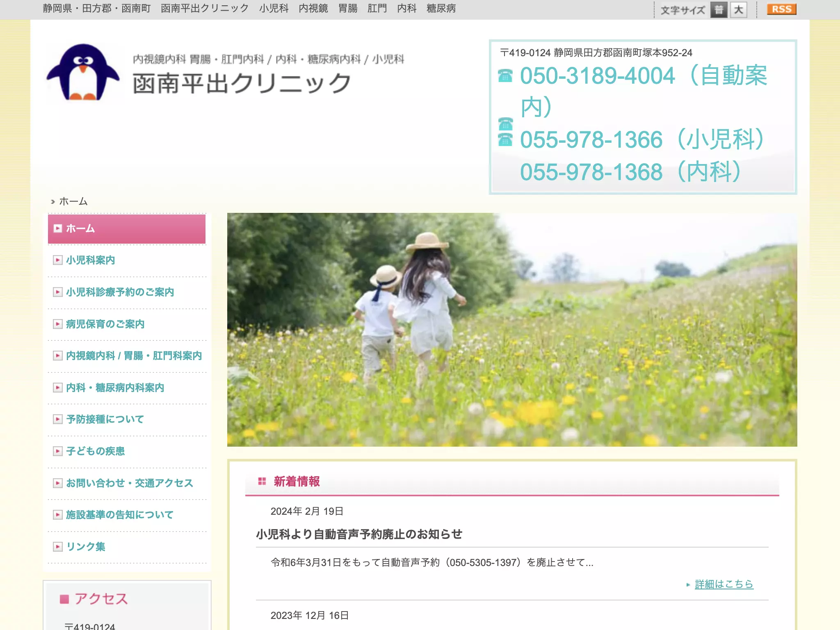
Task: Click the news excerpt 令和6年3月31日をもって text
Action: (432, 562)
